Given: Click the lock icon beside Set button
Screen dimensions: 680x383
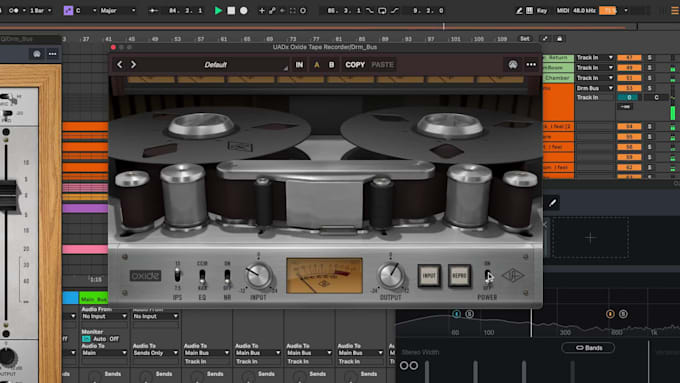Looking at the screenshot, I should point(559,39).
